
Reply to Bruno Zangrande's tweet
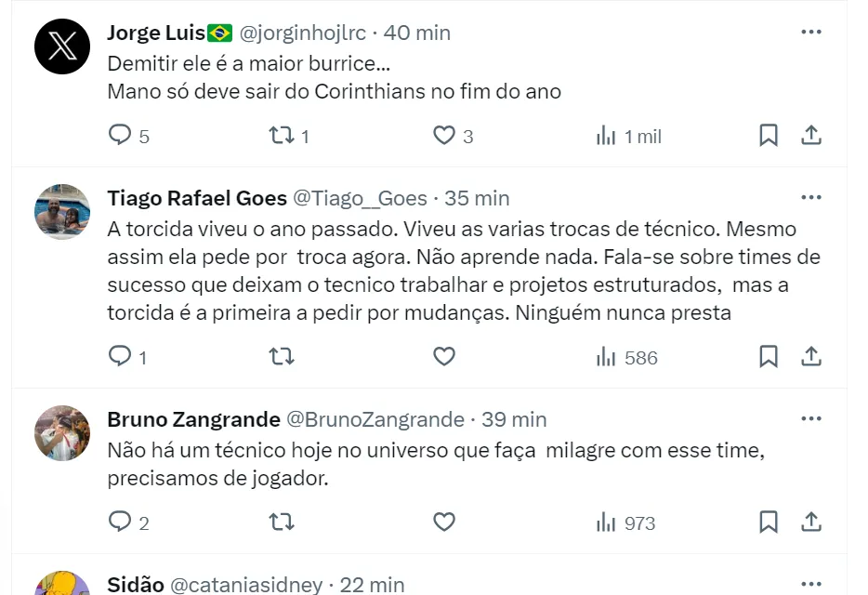(x=120, y=522)
